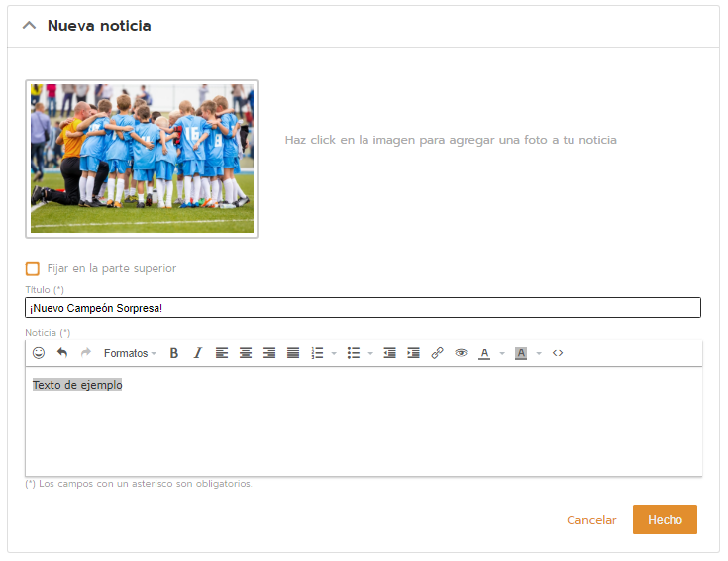Decrease indent of the paragraph

(389, 353)
